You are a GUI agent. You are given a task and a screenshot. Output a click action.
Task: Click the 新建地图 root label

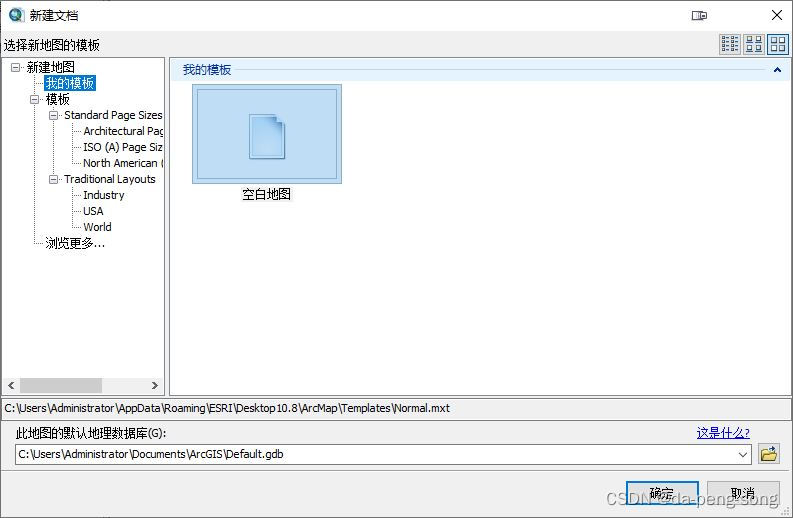[51, 67]
